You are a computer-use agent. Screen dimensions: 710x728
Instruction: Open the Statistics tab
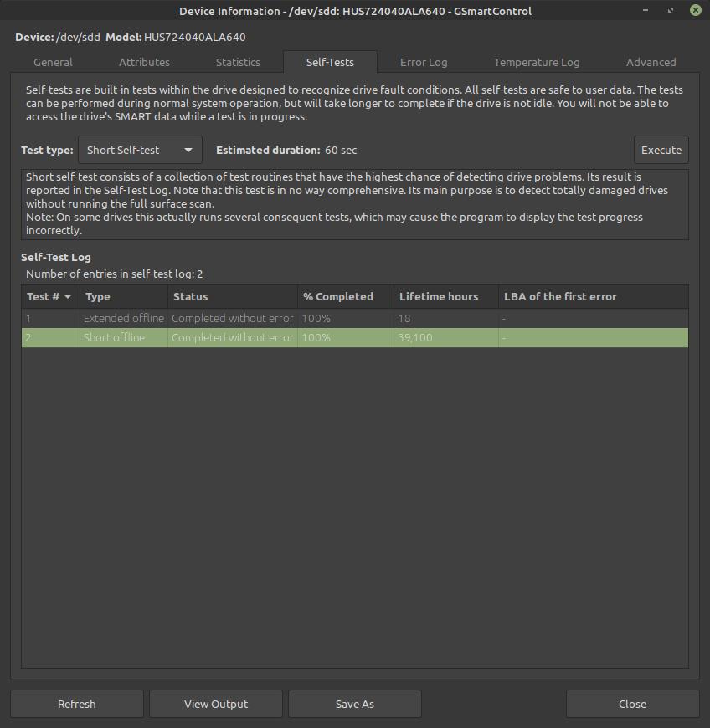pos(238,62)
